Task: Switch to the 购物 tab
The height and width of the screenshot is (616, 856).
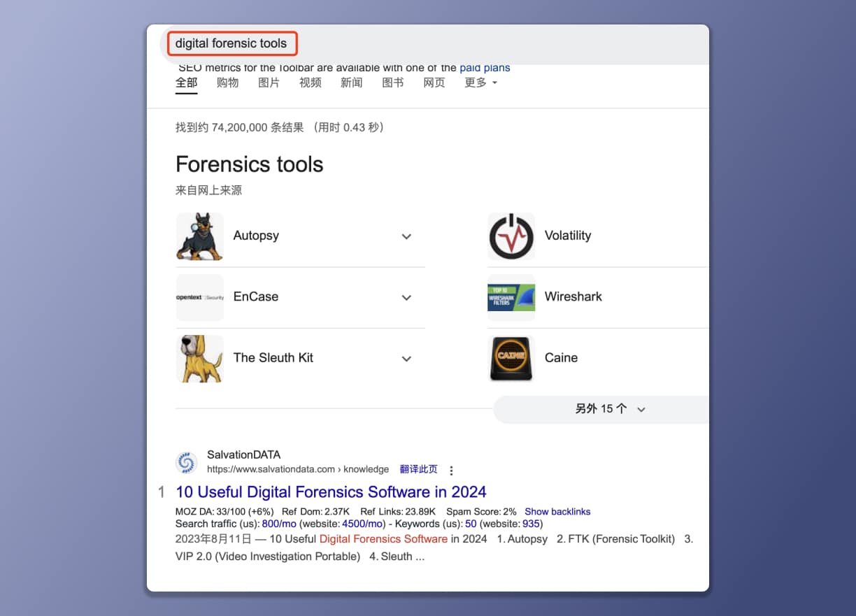Action: coord(228,83)
